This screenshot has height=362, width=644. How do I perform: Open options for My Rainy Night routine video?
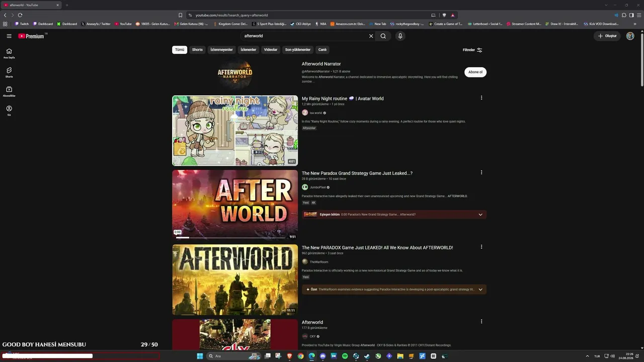[481, 98]
